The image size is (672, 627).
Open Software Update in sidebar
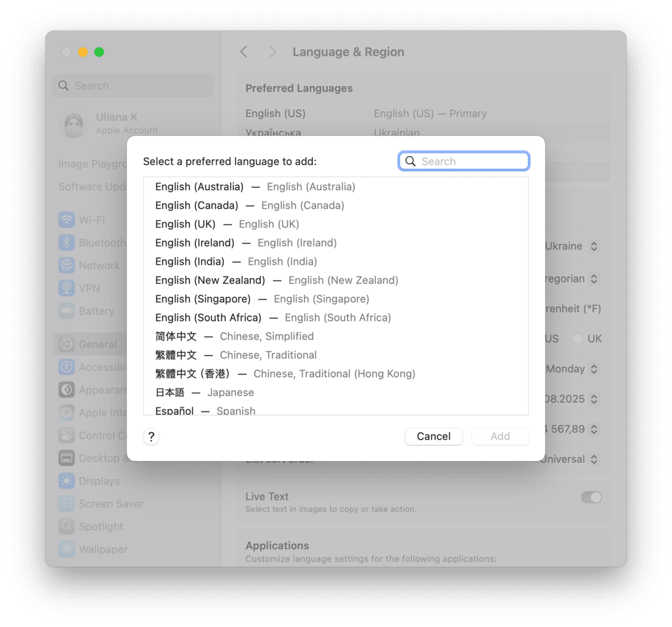coord(92,187)
